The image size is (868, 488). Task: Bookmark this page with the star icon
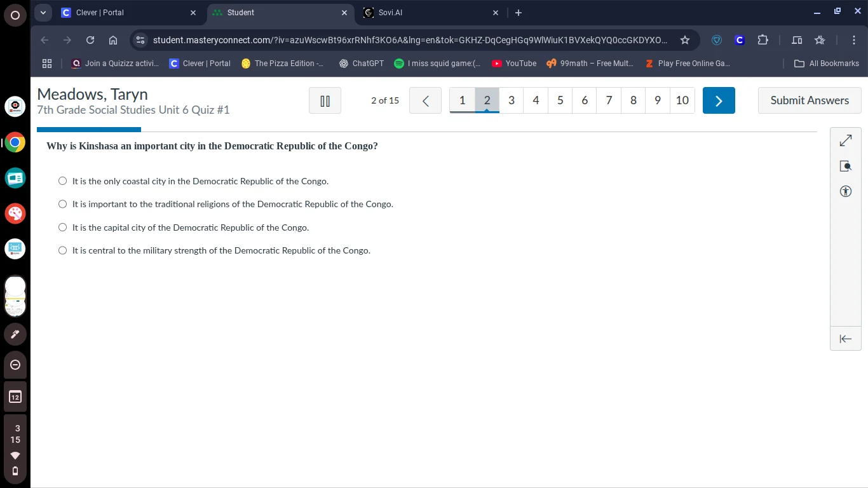coord(684,40)
